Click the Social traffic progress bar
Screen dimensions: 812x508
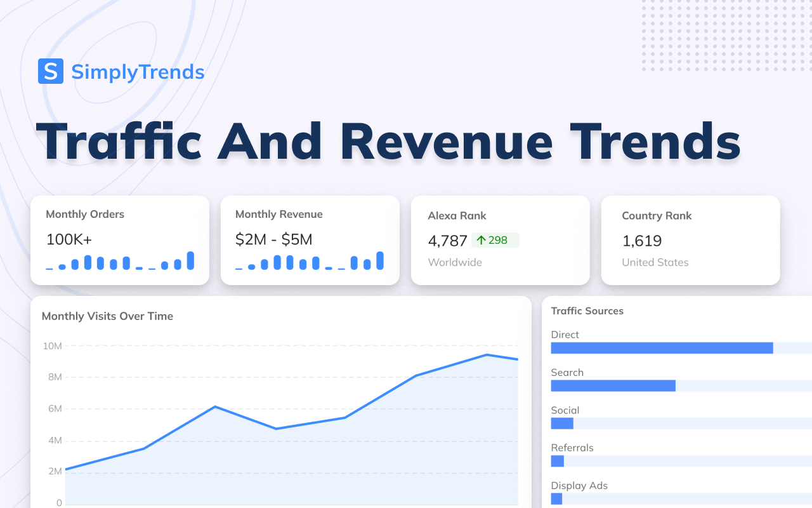point(681,424)
